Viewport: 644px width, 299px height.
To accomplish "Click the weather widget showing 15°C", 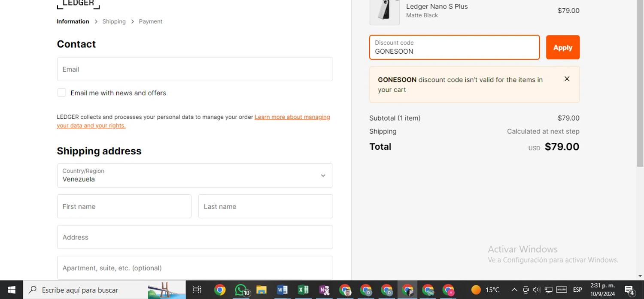I will pos(485,290).
